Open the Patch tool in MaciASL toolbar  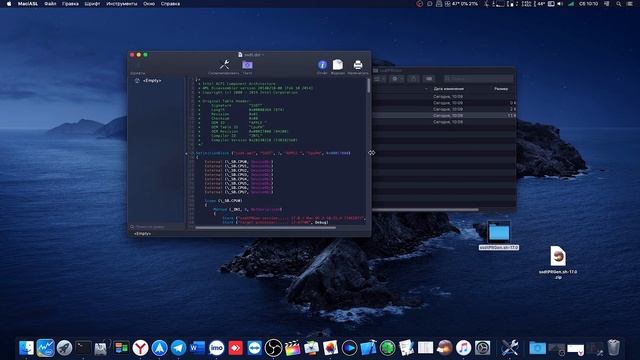click(247, 65)
